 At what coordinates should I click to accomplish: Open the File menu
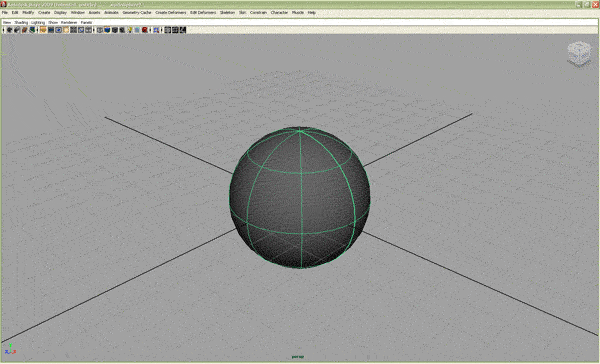(5, 13)
